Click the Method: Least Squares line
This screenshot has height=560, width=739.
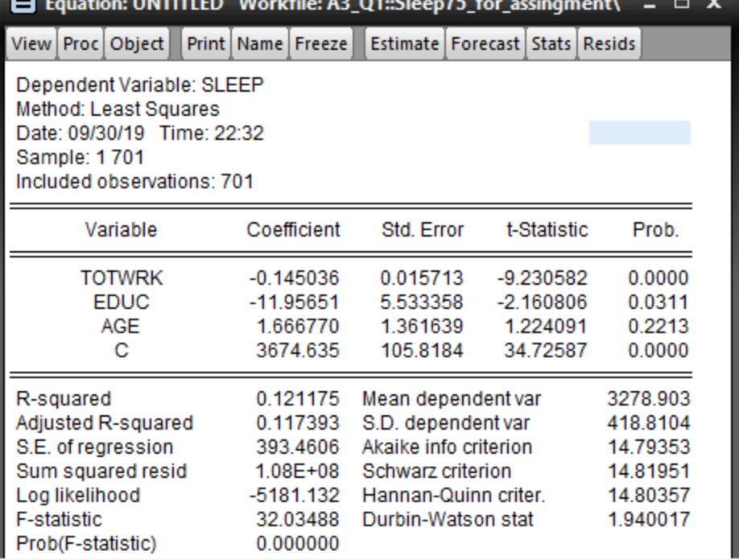tap(118, 109)
